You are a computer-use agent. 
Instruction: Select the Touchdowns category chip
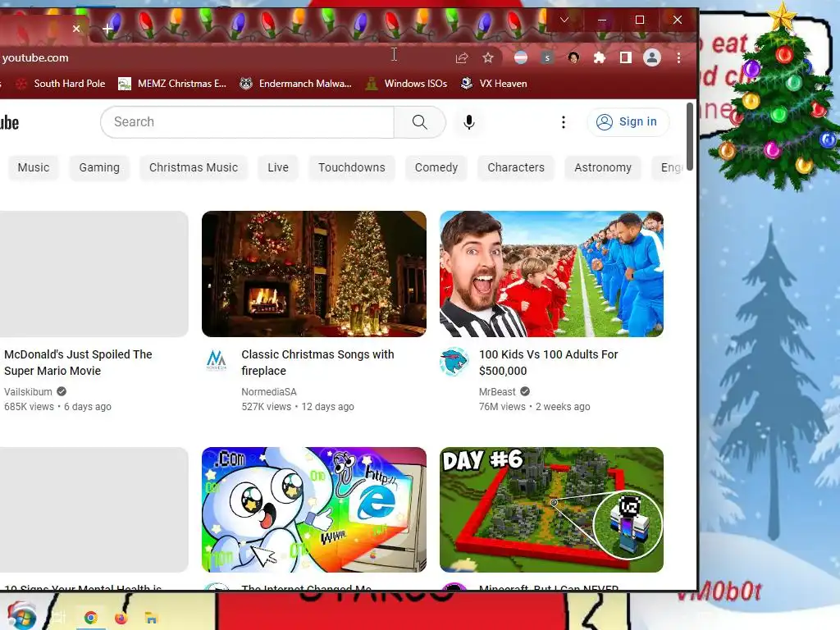click(351, 167)
